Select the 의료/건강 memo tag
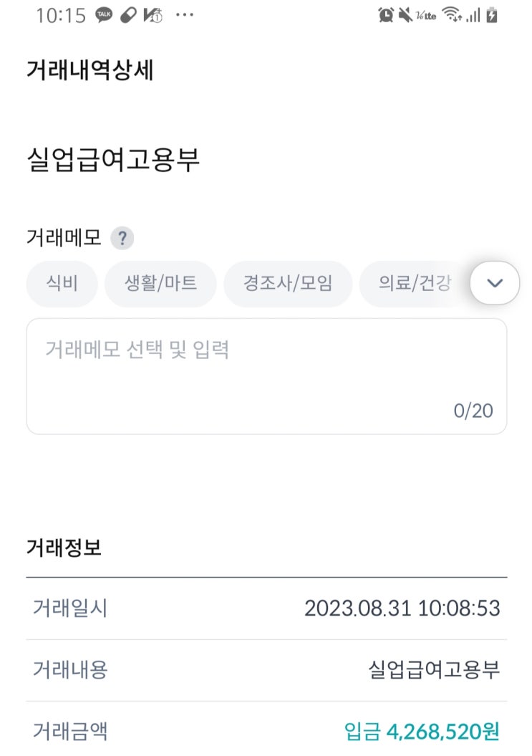The height and width of the screenshot is (756, 532). [415, 283]
